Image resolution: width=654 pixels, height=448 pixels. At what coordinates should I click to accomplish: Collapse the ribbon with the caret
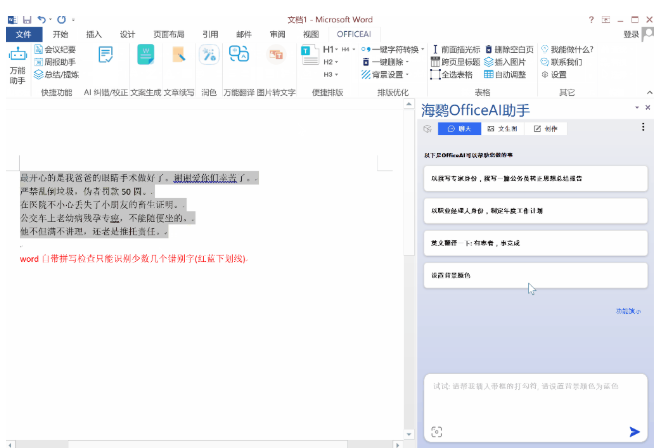click(x=649, y=93)
